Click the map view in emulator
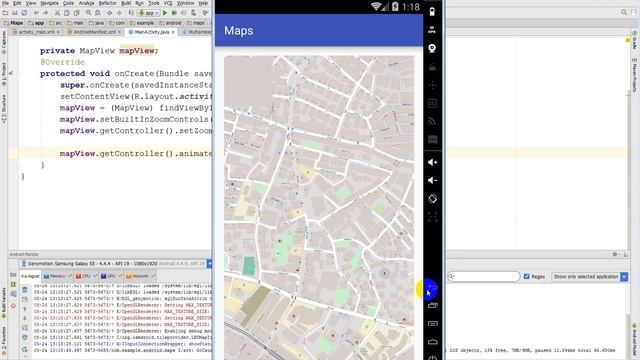Image resolution: width=640 pixels, height=360 pixels. point(319,208)
